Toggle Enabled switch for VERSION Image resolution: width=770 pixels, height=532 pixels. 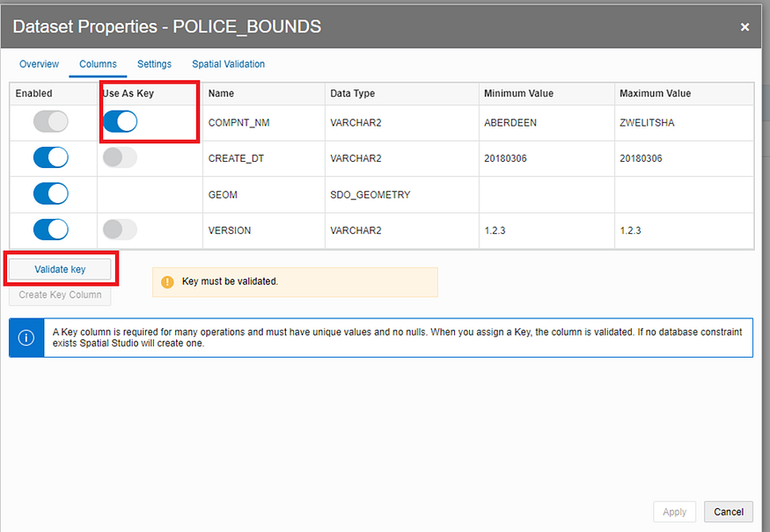pyautogui.click(x=50, y=230)
